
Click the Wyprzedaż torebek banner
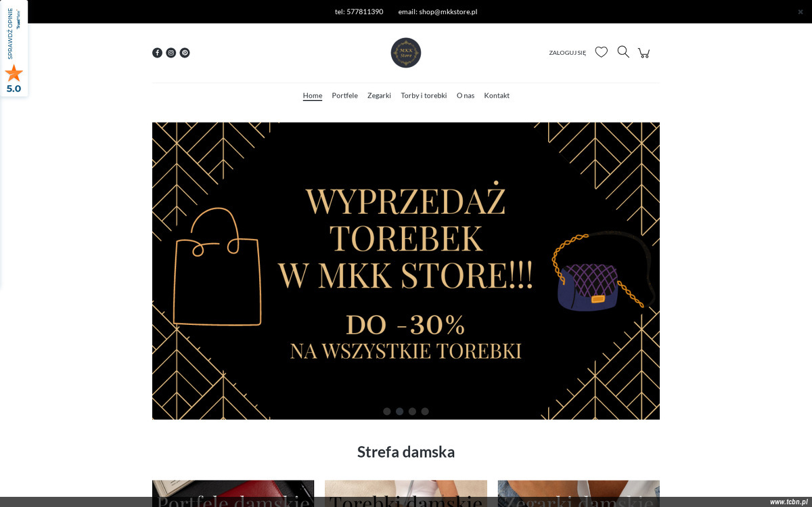[x=406, y=271]
